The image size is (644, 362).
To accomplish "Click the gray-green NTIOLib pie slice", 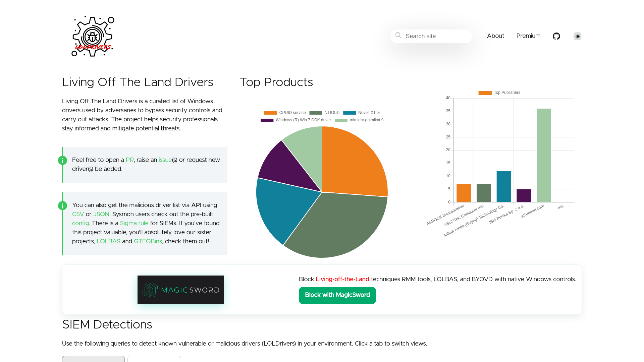I will tap(335, 228).
